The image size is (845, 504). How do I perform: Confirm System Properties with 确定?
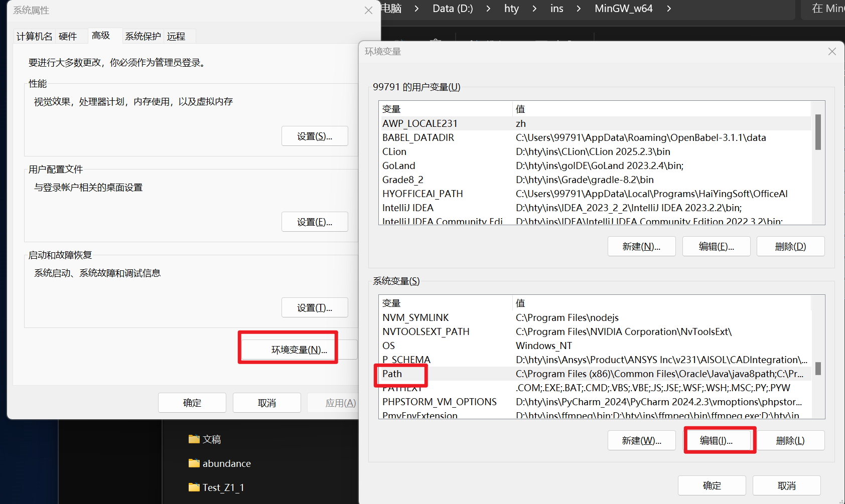192,403
